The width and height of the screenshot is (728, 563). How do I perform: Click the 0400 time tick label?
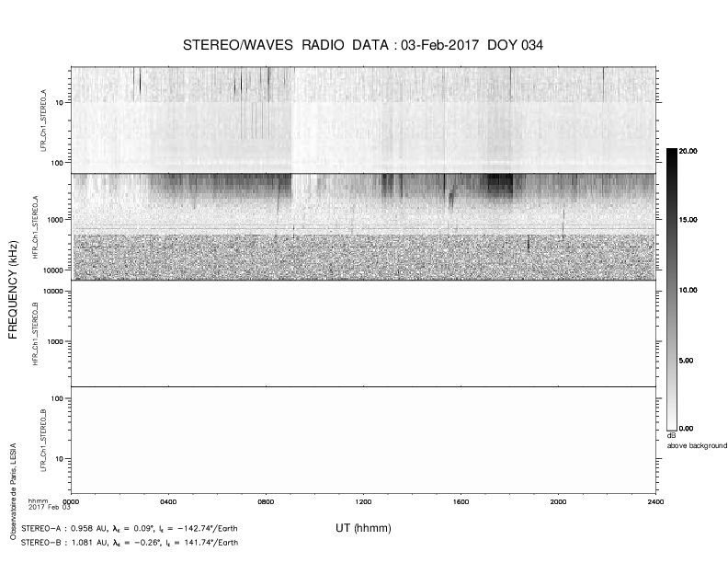[x=168, y=501]
